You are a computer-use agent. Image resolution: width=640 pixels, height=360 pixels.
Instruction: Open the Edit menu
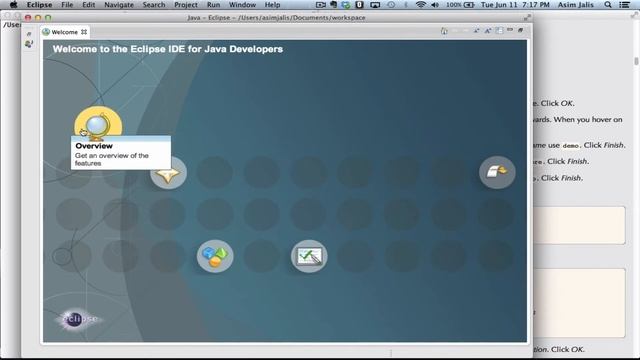tap(89, 5)
